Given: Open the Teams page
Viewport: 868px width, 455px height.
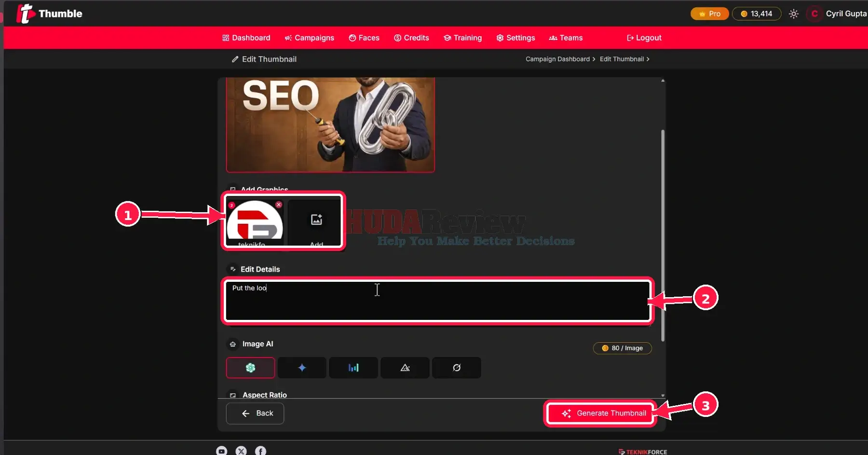Looking at the screenshot, I should (x=566, y=38).
